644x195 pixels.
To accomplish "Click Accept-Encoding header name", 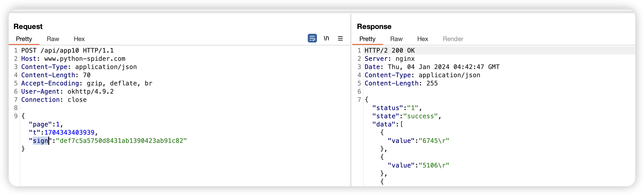I will 50,83.
